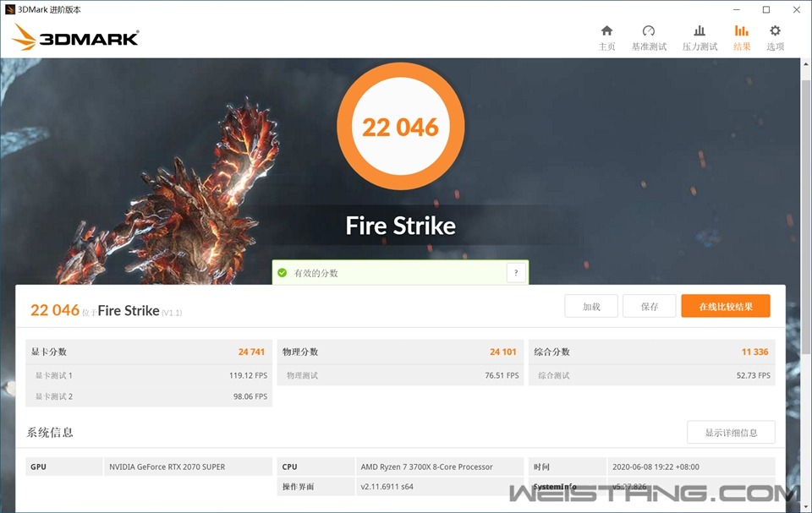Select the 物理分数 header row
Viewport: 812px width, 513px height.
(400, 352)
